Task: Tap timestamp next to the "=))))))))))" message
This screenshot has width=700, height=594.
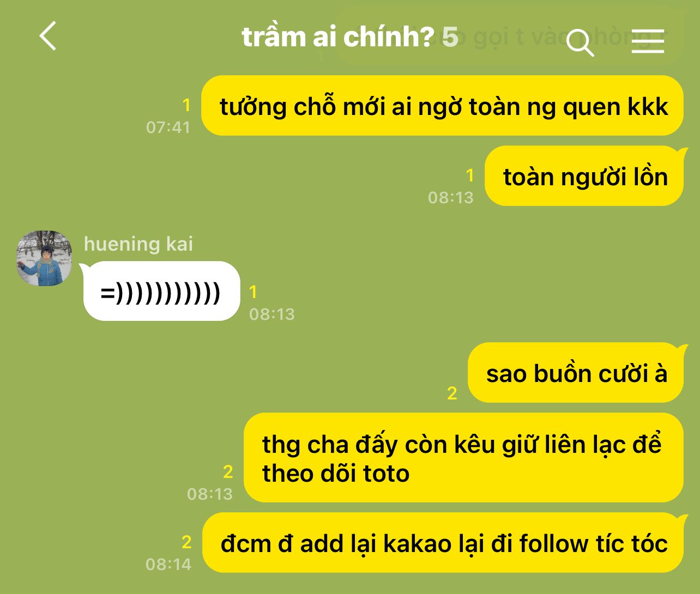Action: click(272, 314)
